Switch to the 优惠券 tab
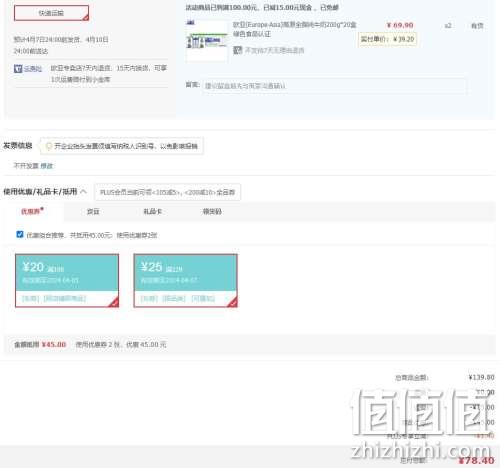This screenshot has width=500, height=468. 32,211
